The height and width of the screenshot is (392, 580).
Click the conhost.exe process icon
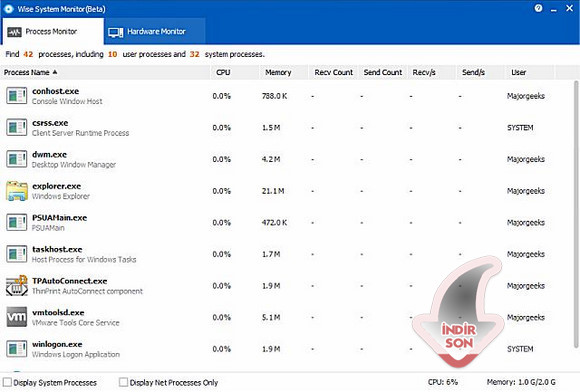point(17,96)
